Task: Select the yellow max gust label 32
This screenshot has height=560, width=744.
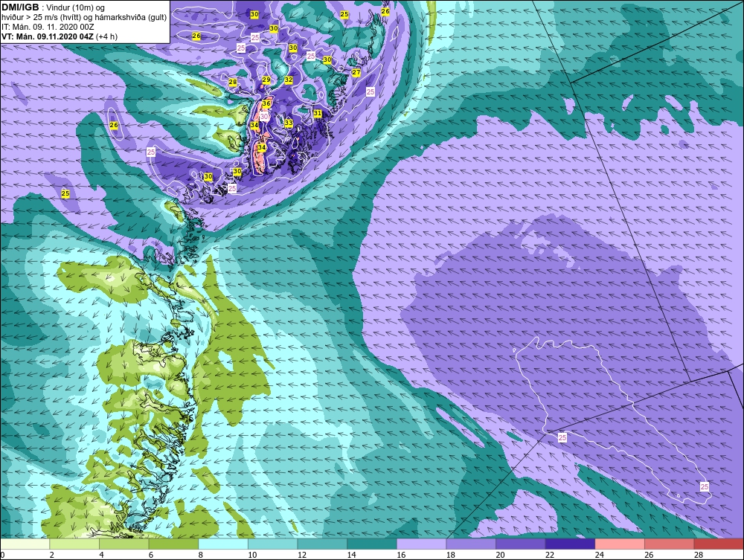Action: pos(289,80)
